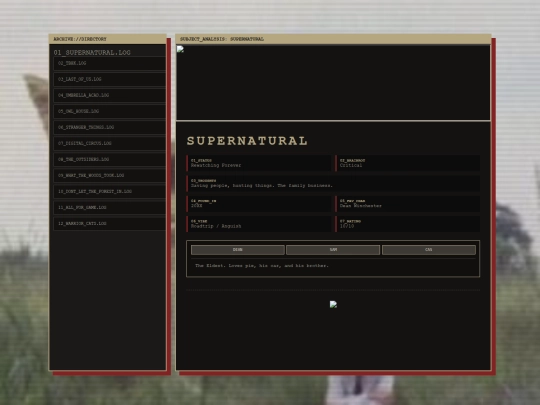
Task: Switch to the CAS character tab
Action: (x=429, y=250)
